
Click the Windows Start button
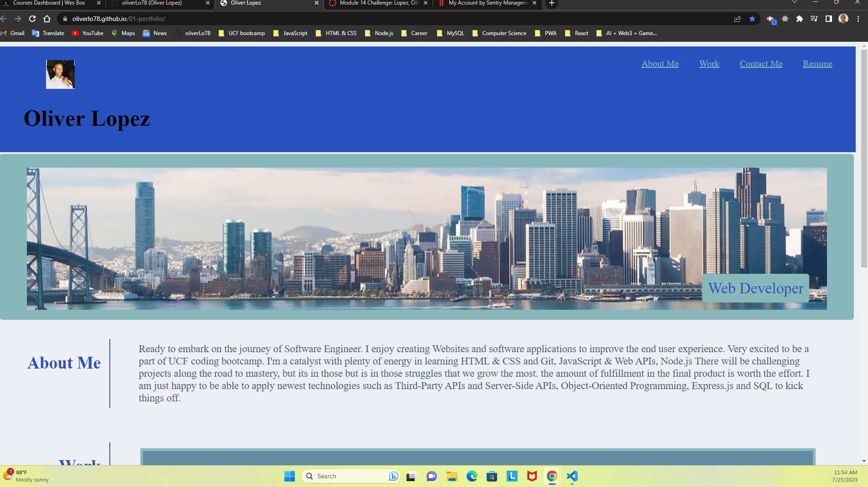pos(289,476)
